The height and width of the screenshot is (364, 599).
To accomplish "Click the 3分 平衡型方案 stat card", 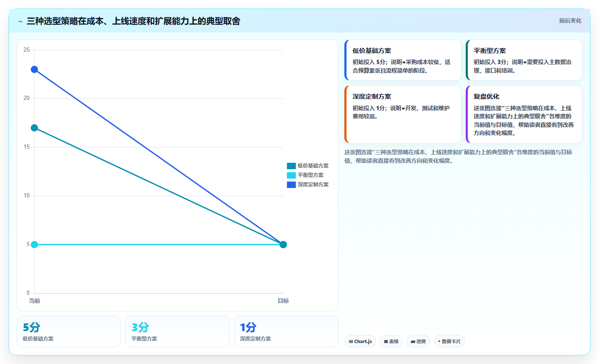I will click(x=177, y=332).
